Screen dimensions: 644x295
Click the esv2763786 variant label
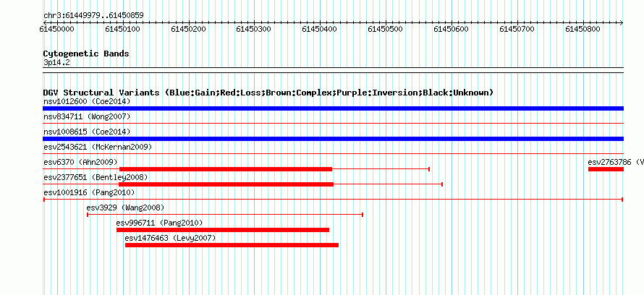tap(616, 162)
